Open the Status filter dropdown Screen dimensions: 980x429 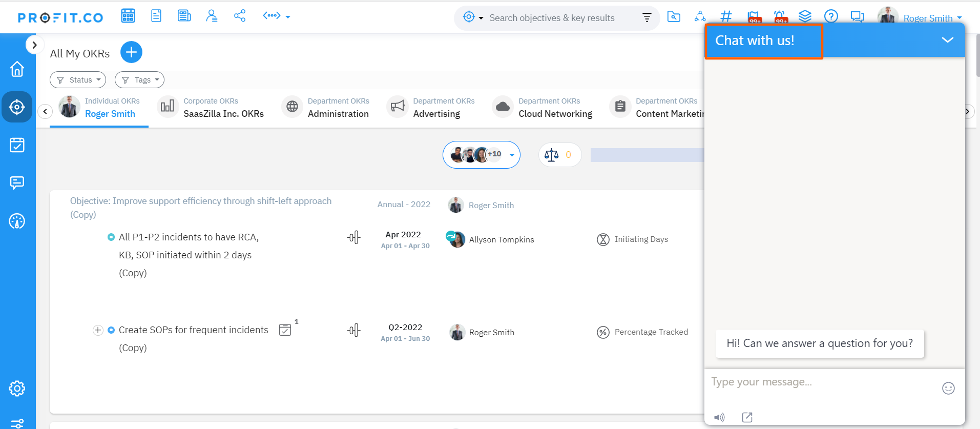click(x=78, y=80)
